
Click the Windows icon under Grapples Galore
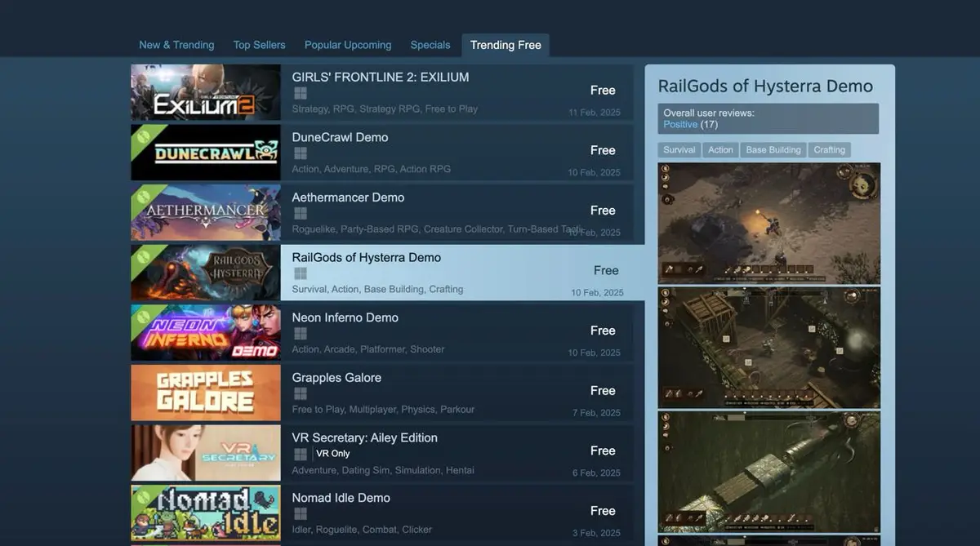pyautogui.click(x=300, y=393)
